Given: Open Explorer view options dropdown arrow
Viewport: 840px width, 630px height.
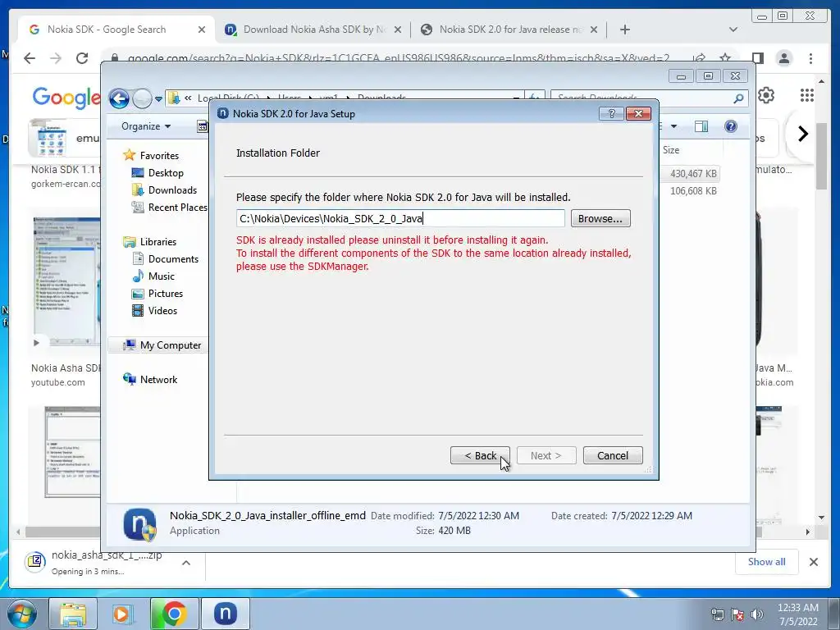Looking at the screenshot, I should point(674,126).
